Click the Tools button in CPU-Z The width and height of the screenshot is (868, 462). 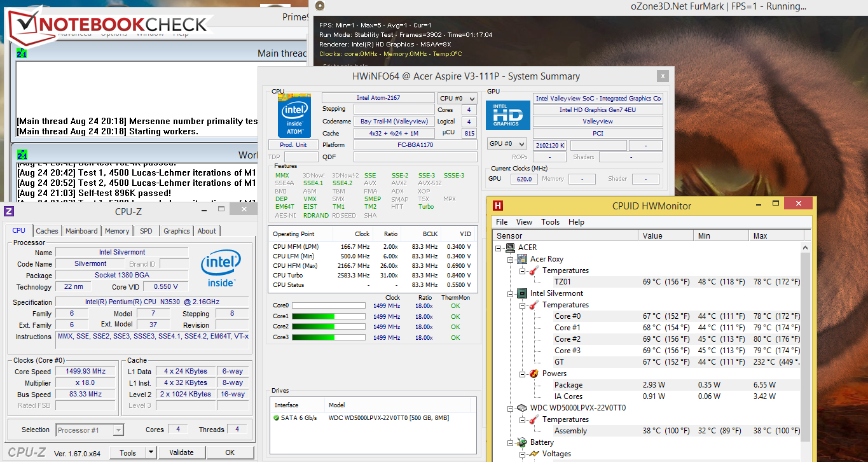128,452
